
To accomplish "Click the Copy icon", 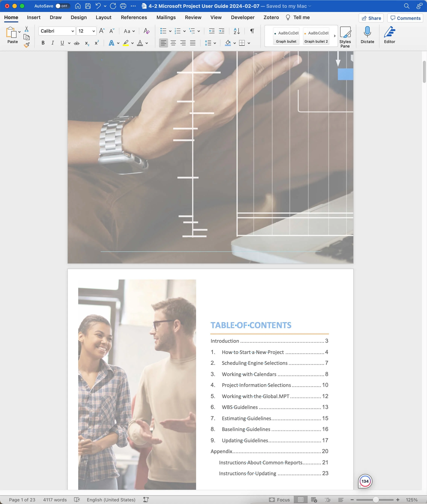I will (26, 37).
